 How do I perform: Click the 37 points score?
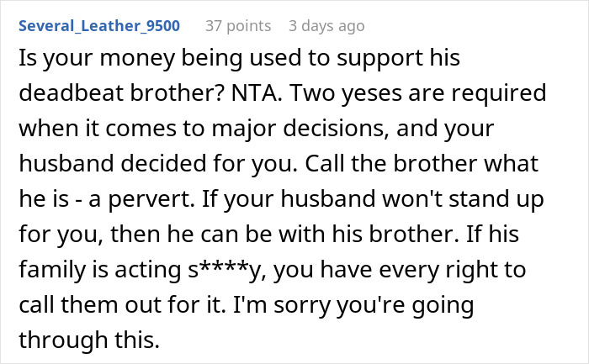click(x=238, y=25)
